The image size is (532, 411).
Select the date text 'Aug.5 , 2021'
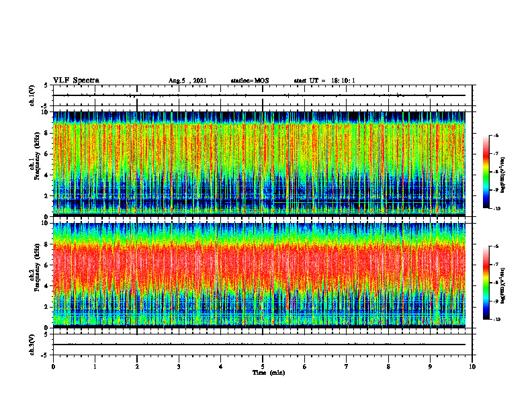click(187, 81)
